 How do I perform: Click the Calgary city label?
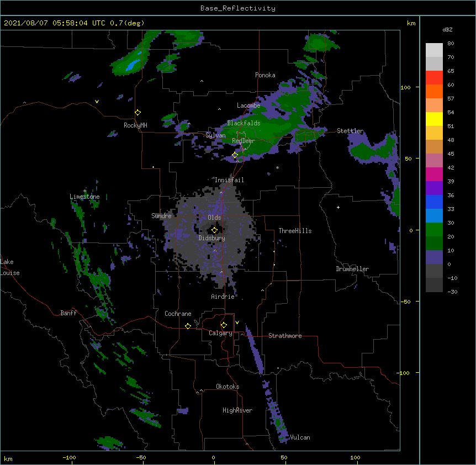coord(220,333)
